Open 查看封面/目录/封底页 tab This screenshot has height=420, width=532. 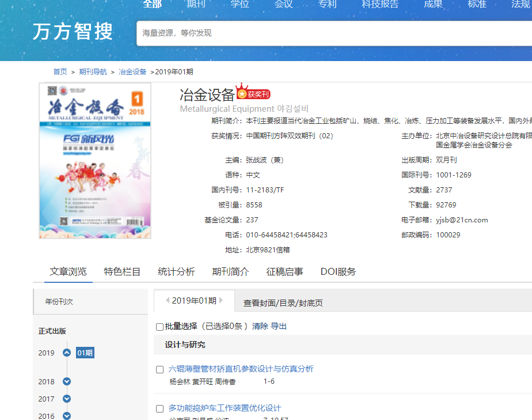coord(283,302)
